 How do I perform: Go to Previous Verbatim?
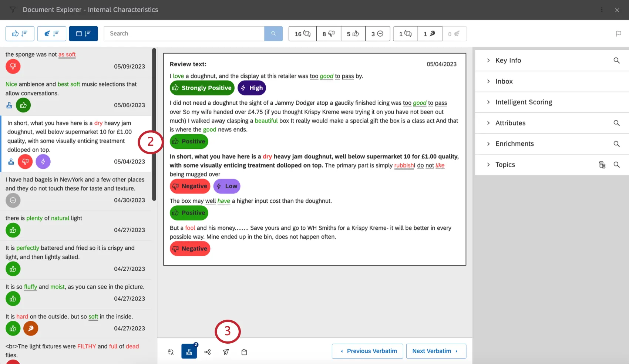pyautogui.click(x=367, y=351)
